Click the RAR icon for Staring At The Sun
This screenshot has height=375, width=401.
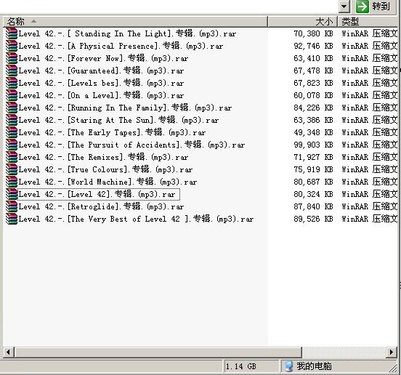click(x=12, y=120)
